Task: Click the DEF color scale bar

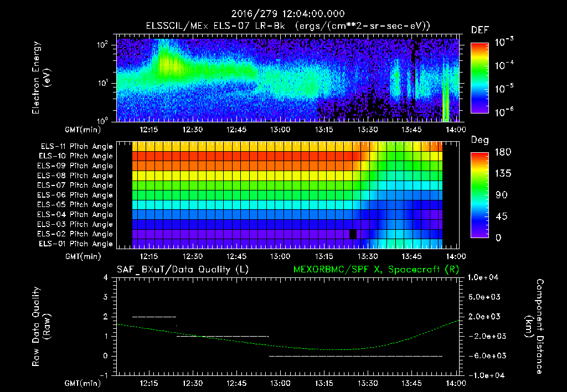Action: pyautogui.click(x=480, y=78)
